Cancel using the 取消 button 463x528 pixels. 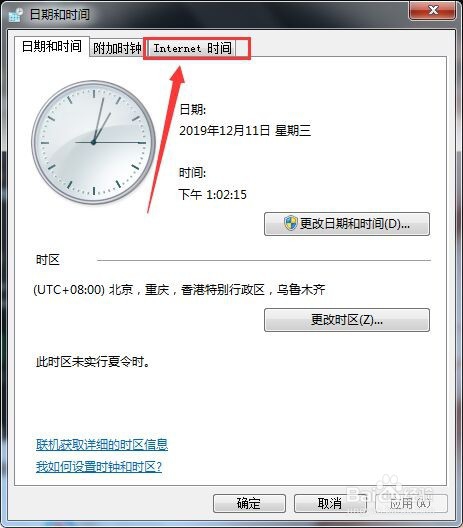[x=330, y=503]
